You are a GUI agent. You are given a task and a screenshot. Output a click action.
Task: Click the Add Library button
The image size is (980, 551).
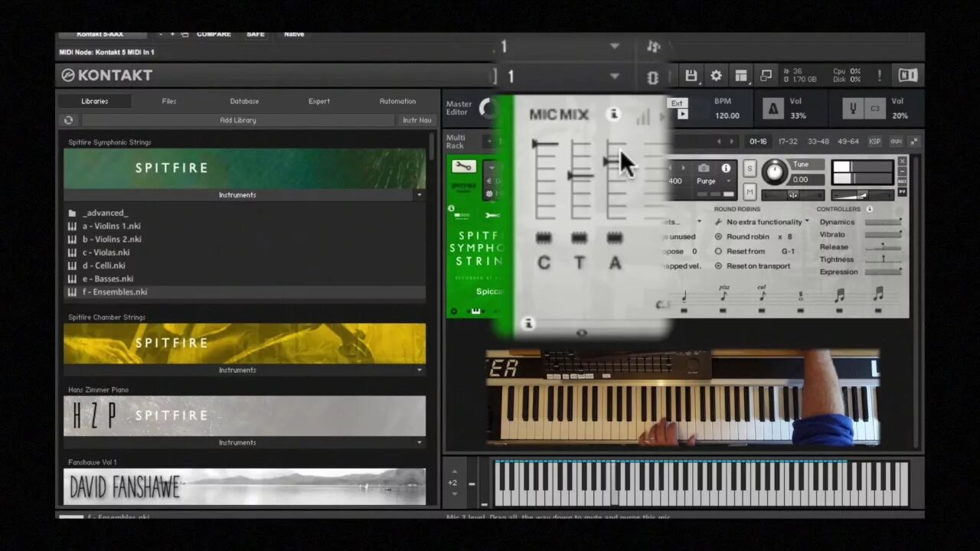[x=238, y=120]
